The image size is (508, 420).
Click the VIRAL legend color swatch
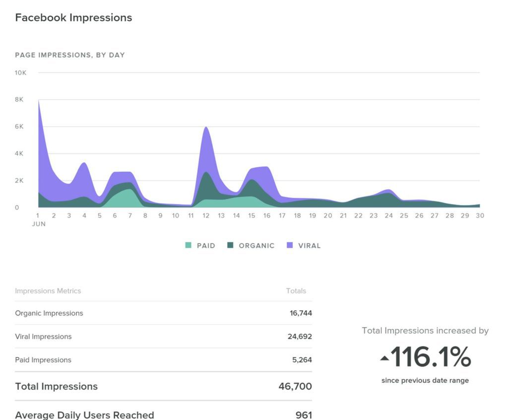290,245
